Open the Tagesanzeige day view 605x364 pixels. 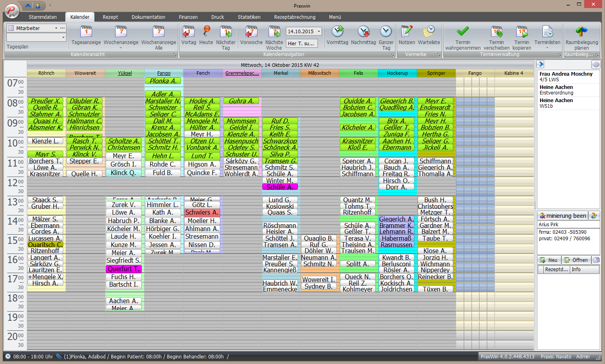coord(86,36)
